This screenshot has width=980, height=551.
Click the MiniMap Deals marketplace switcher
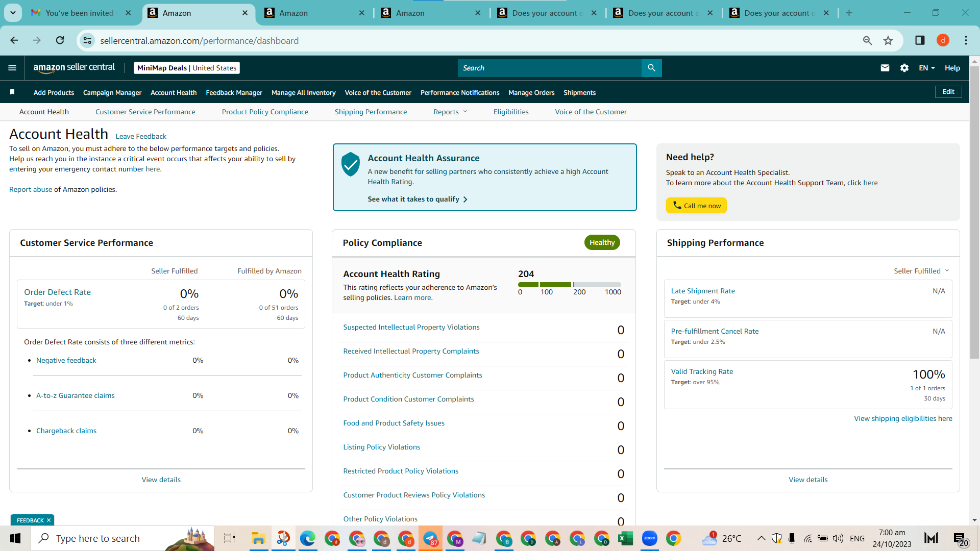(187, 68)
